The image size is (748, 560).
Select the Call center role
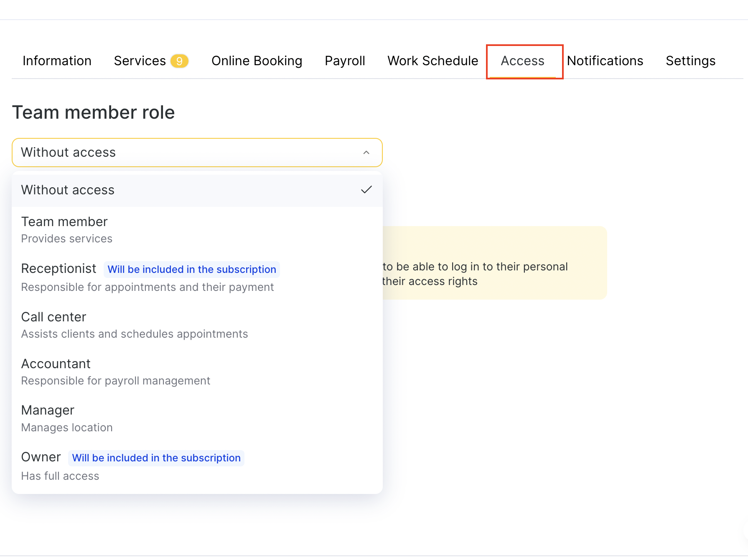53,324
